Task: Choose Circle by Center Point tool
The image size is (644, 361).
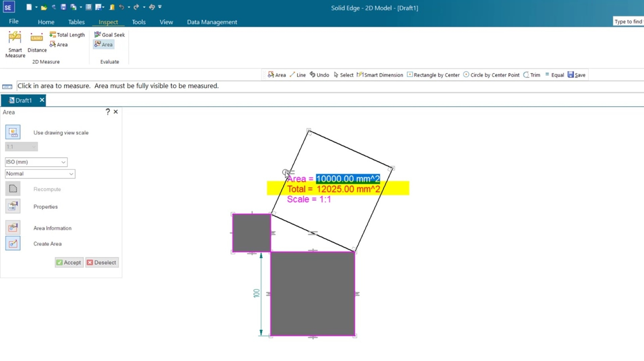Action: point(491,75)
